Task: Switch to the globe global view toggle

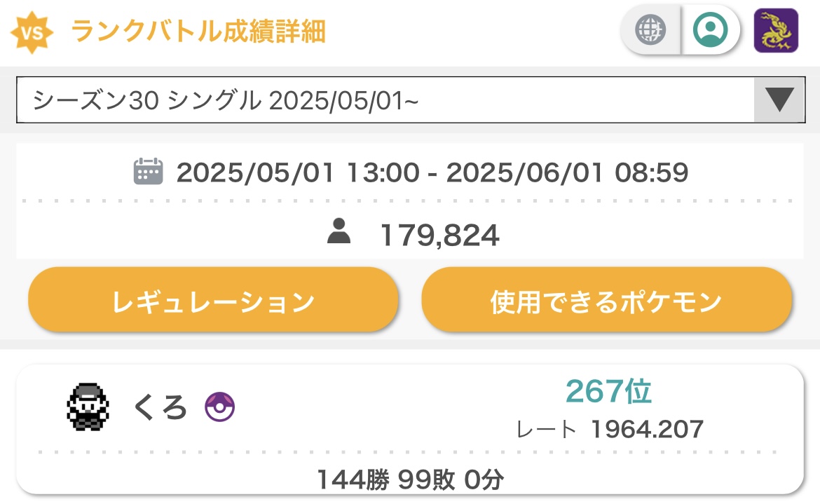Action: 650,30
